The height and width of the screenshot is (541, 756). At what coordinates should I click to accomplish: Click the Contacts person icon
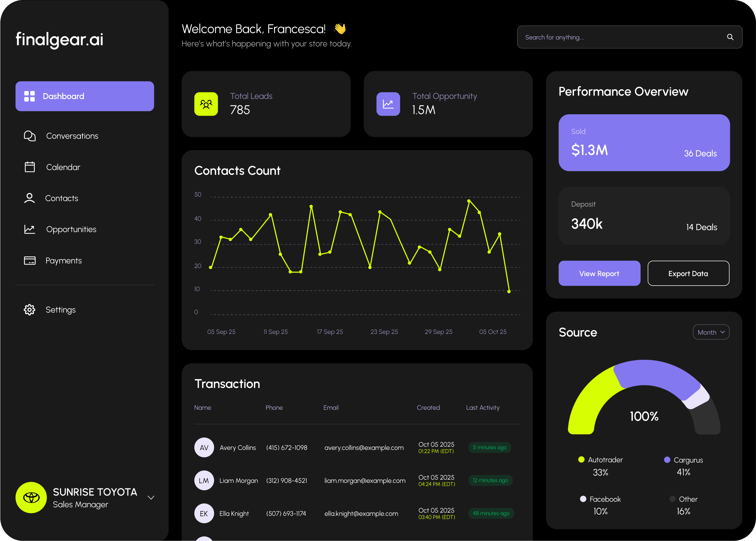(30, 198)
